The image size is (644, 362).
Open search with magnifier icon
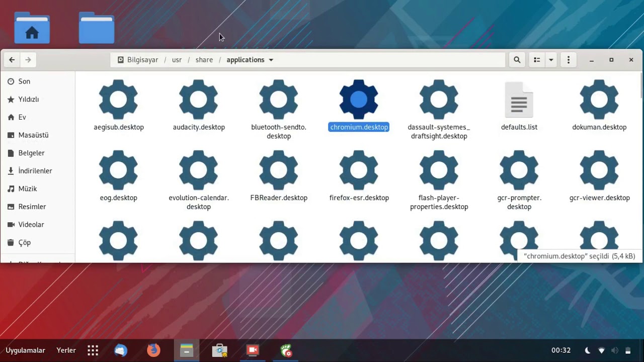click(517, 60)
